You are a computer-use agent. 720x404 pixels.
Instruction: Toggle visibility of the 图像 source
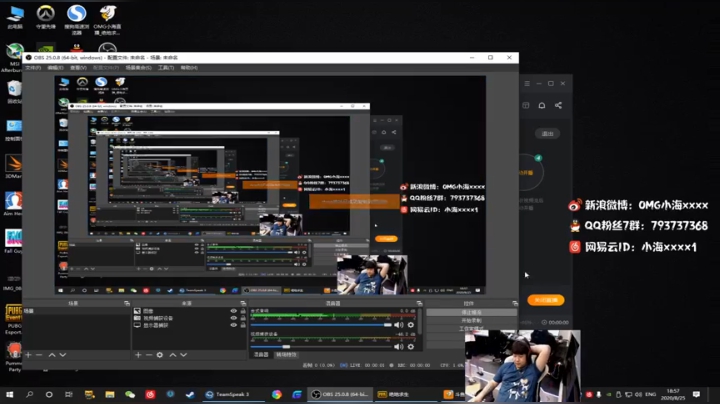point(234,311)
